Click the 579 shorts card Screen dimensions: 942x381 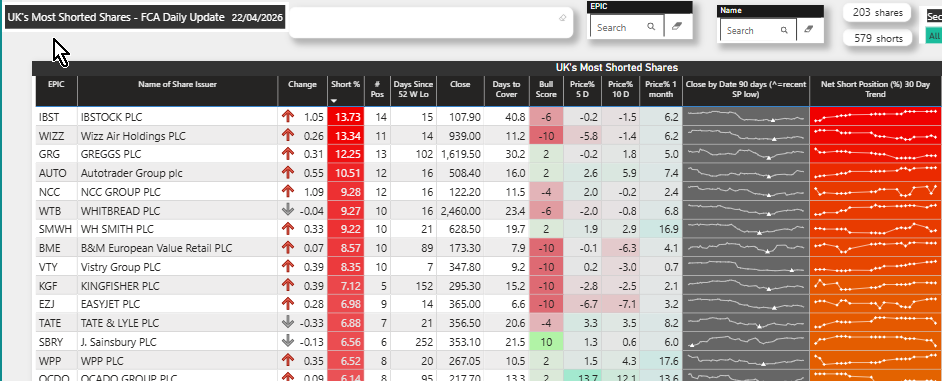(x=877, y=38)
